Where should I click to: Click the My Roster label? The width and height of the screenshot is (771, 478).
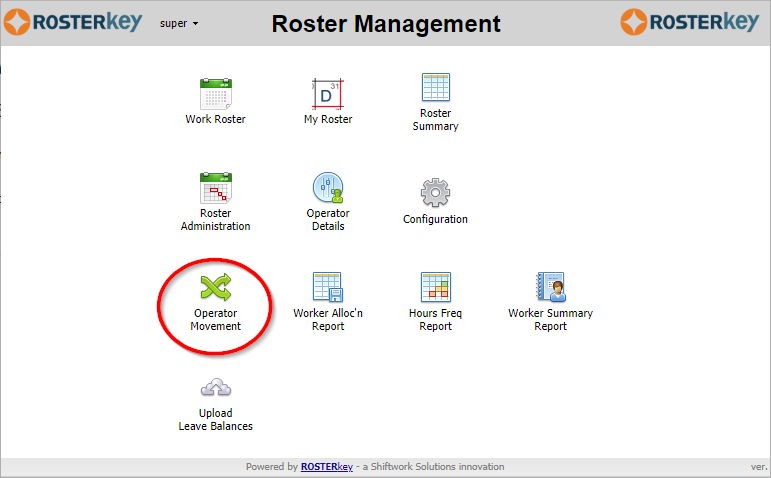point(328,119)
